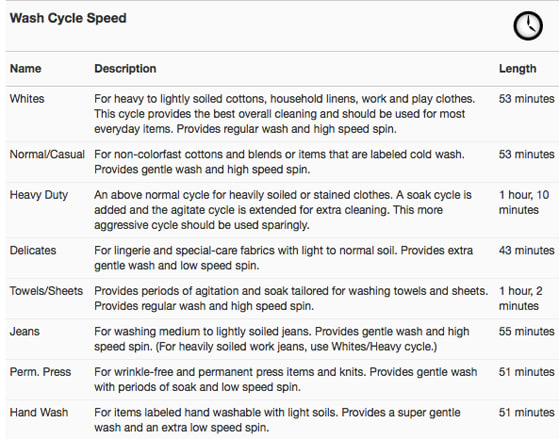Select the Jeans cycle name
The height and width of the screenshot is (439, 559).
pyautogui.click(x=24, y=331)
